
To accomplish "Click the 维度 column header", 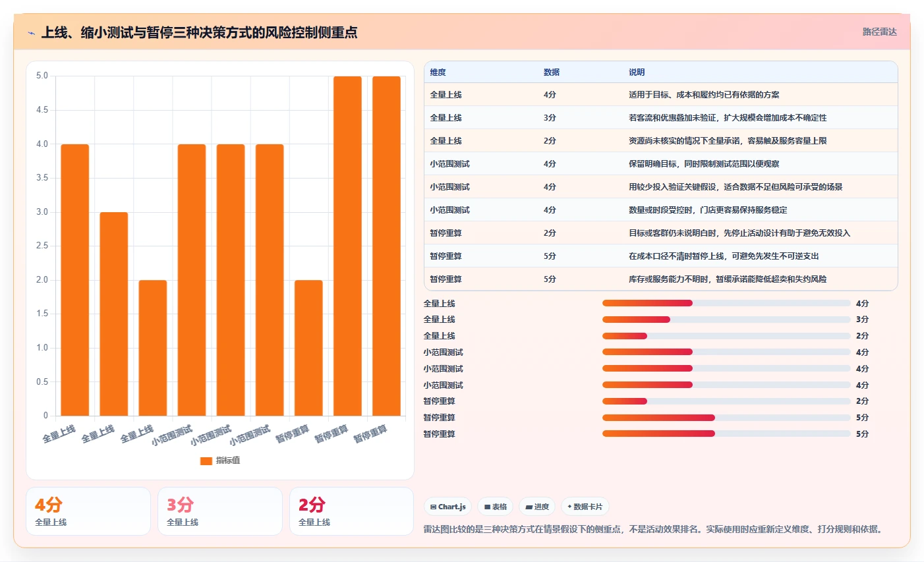I will 438,72.
